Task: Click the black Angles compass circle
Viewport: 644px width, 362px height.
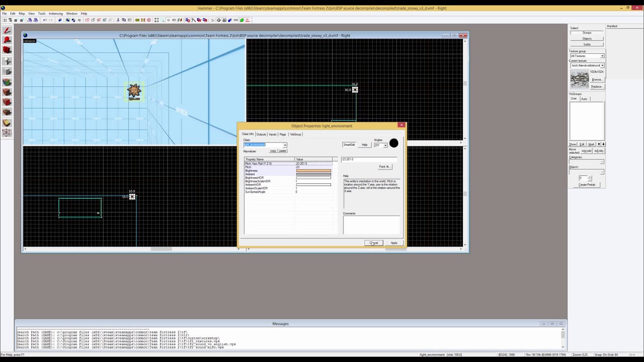Action: pos(393,143)
